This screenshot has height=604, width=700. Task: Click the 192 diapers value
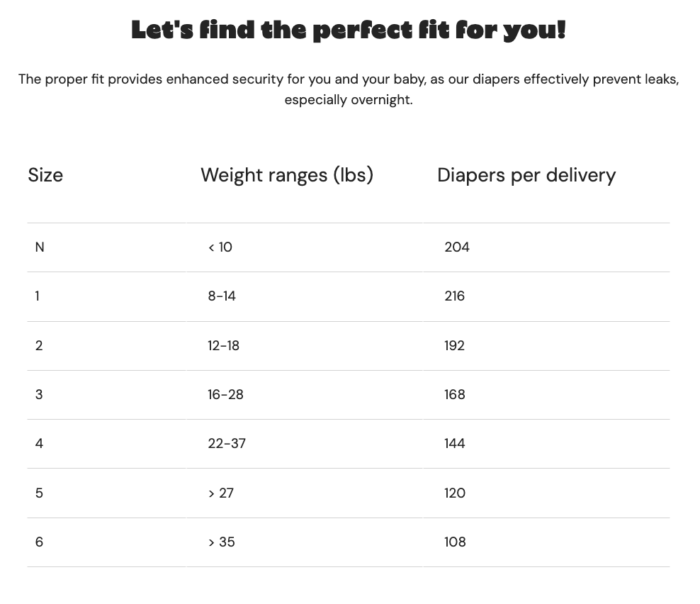454,346
